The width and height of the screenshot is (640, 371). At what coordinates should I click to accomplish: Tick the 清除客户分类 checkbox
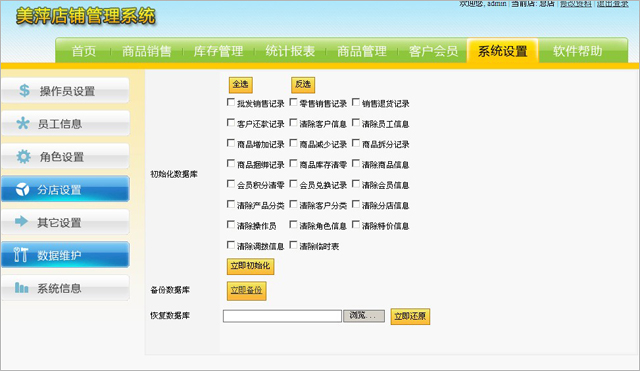coord(293,204)
